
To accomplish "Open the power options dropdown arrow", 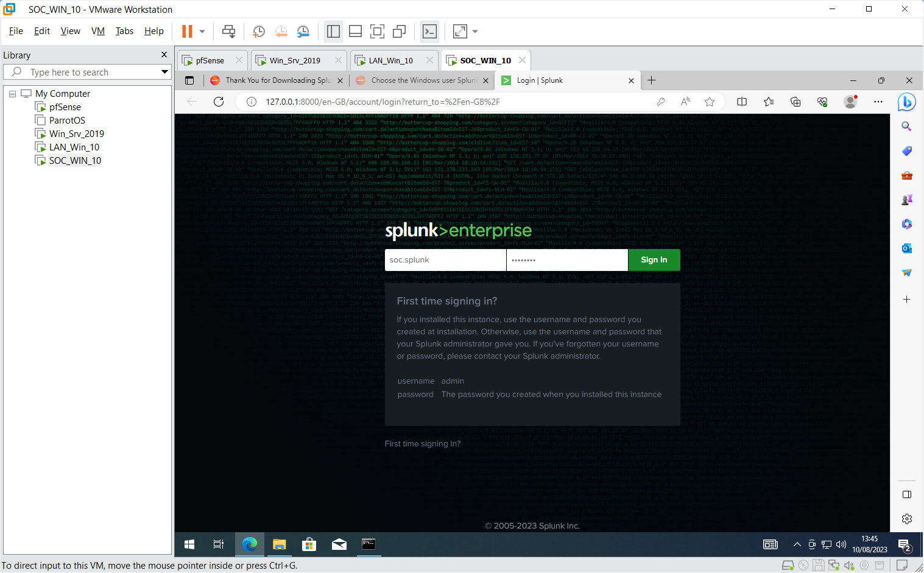I will point(202,31).
